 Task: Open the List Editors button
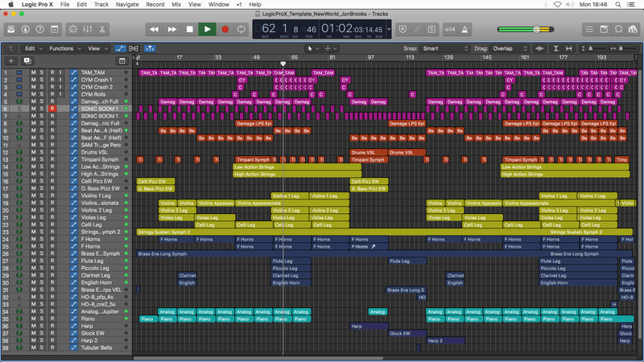click(589, 30)
